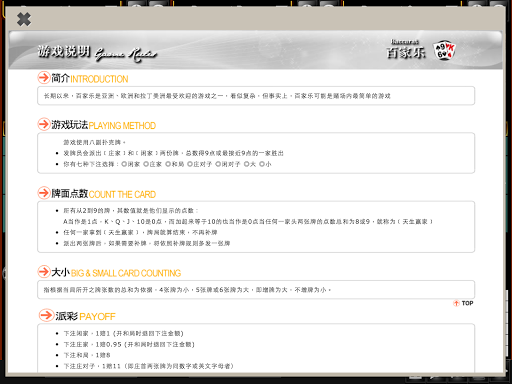
Task: Select the COUNT THE CARD heading text
Action: click(x=122, y=194)
